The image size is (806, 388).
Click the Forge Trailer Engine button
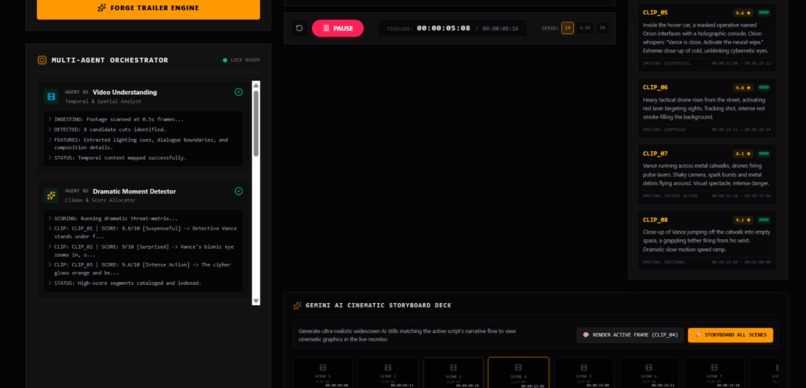point(148,8)
